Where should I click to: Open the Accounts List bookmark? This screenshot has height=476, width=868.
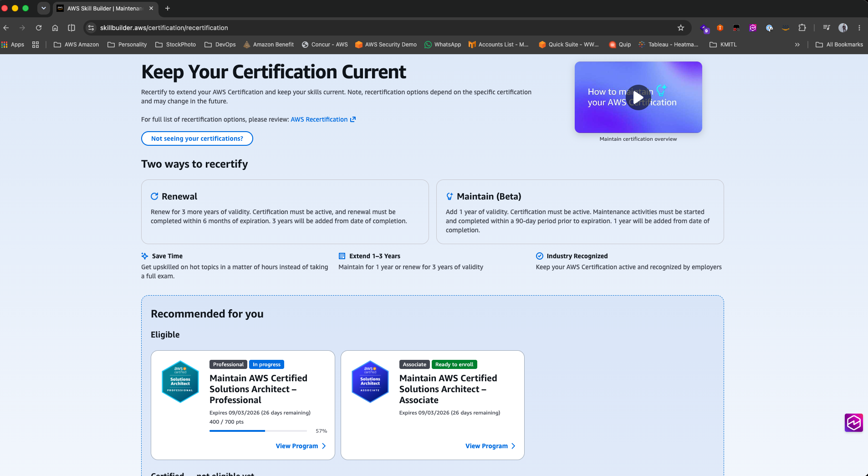[499, 45]
